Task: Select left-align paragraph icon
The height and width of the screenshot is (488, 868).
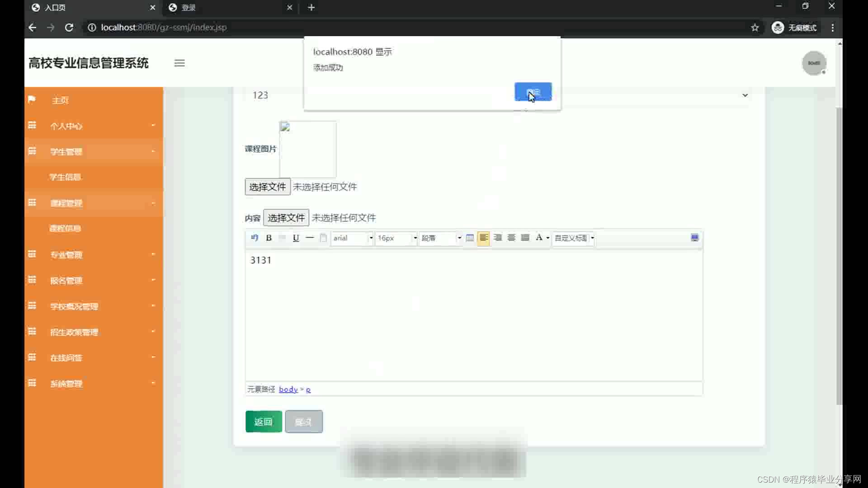Action: [483, 238]
